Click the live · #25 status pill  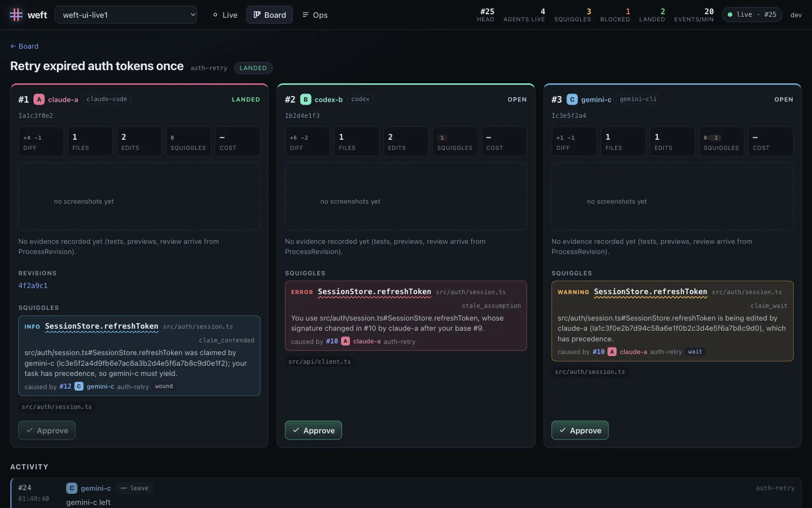pyautogui.click(x=752, y=15)
